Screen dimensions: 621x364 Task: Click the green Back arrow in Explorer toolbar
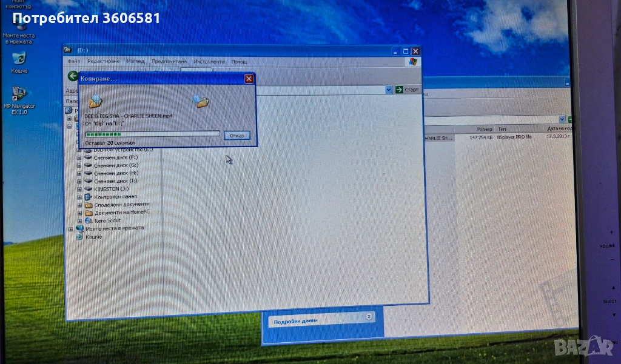[x=73, y=76]
